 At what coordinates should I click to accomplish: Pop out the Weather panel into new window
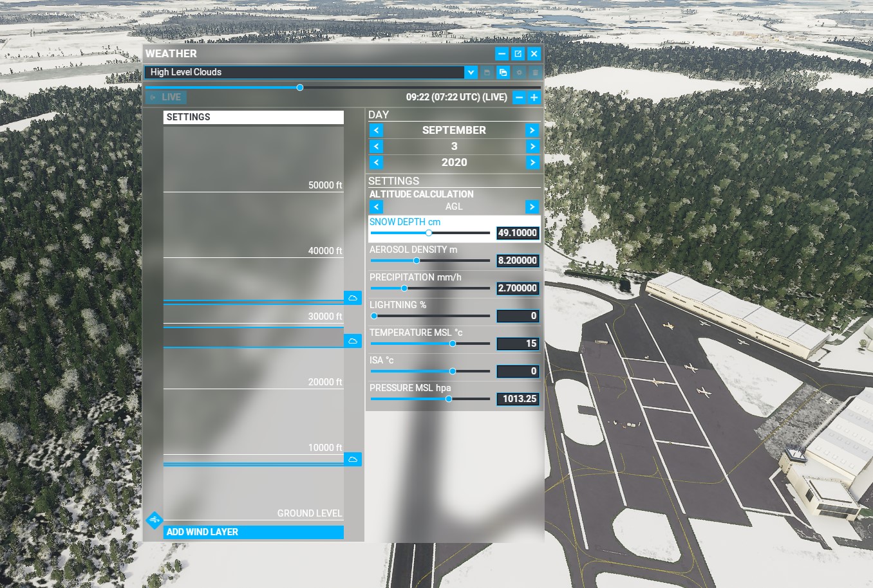coord(518,54)
